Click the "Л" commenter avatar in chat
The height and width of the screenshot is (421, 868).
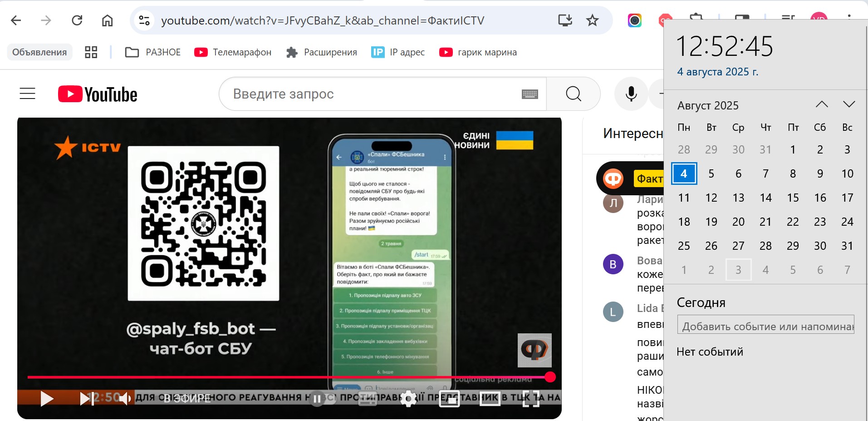pyautogui.click(x=613, y=203)
